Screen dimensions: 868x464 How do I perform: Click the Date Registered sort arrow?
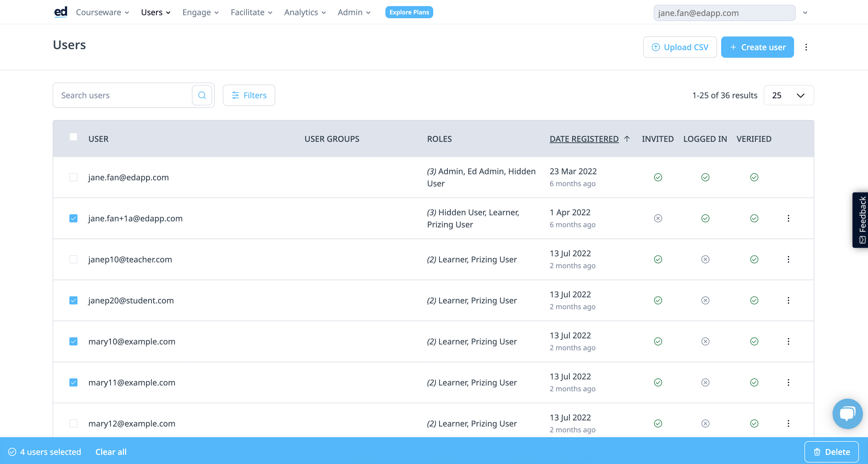click(x=627, y=139)
